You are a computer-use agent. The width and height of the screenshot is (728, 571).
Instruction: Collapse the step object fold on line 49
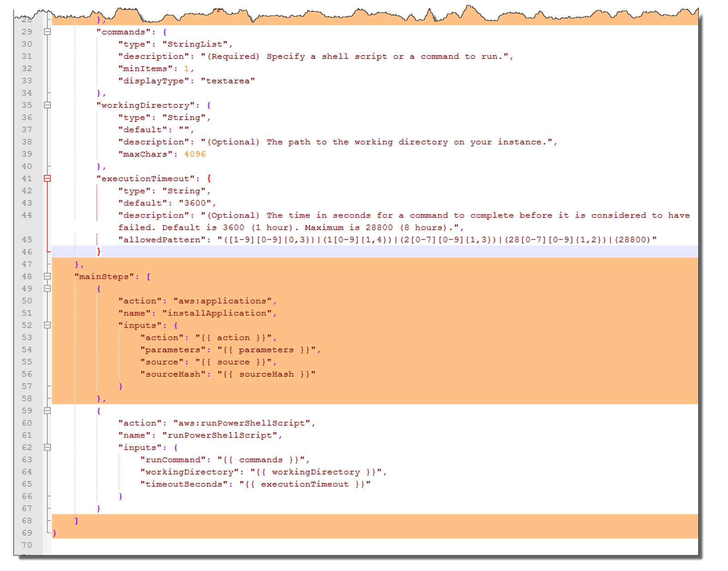47,289
